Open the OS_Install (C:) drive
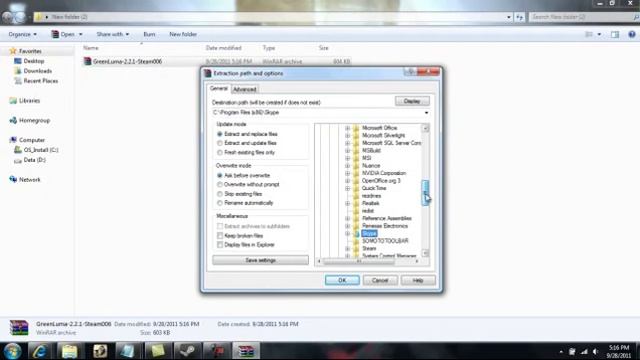The width and height of the screenshot is (640, 360). click(41, 150)
